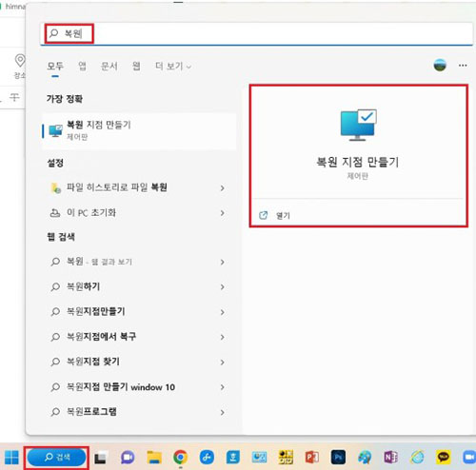
Task: Expand arrow for 복원 웹 결과 보기
Action: tap(223, 262)
